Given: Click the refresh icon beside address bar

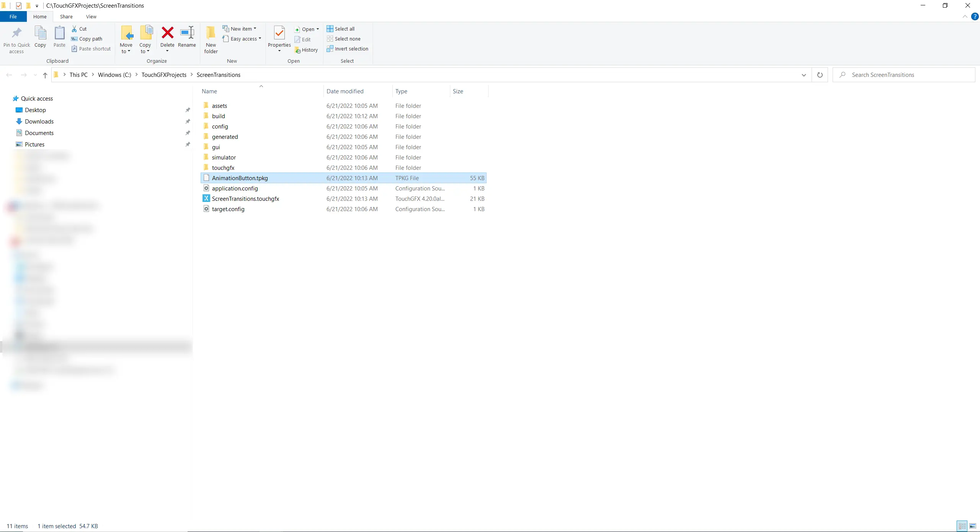Looking at the screenshot, I should coord(820,75).
